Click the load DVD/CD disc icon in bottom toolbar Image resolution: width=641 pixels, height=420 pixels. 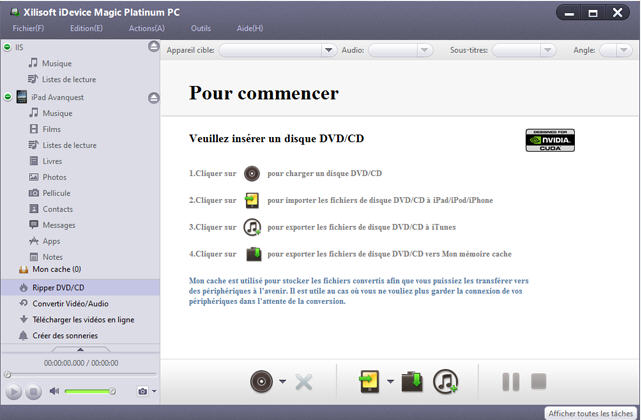point(262,382)
